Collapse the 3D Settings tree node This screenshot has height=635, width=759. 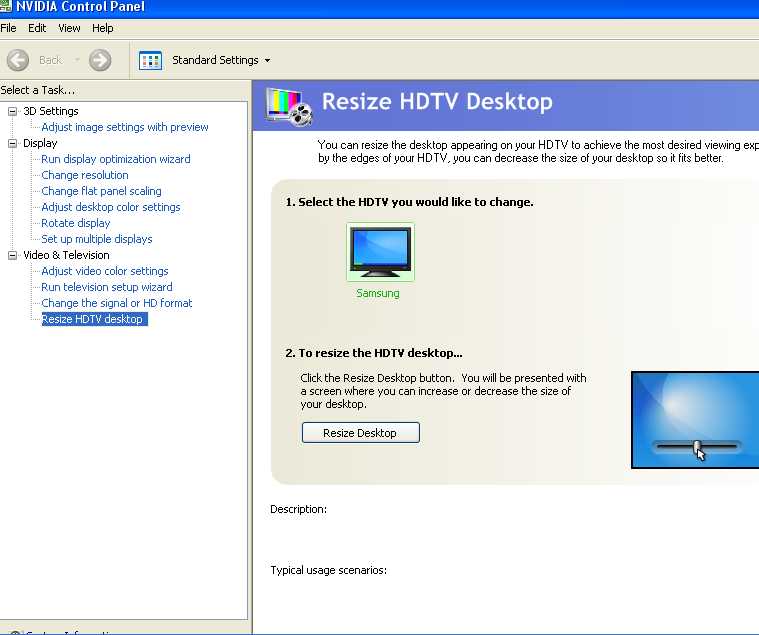tap(13, 111)
